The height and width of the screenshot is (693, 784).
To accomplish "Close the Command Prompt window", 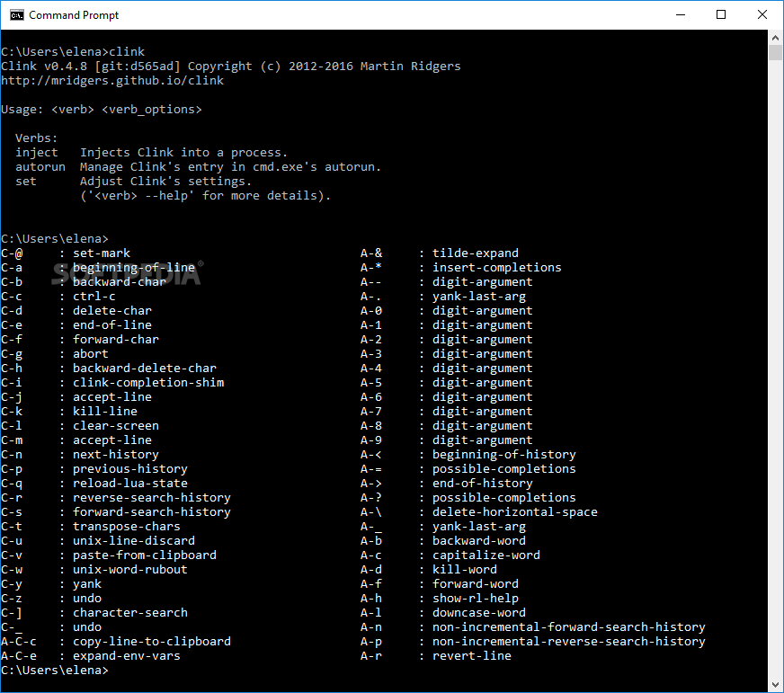I will pos(762,15).
